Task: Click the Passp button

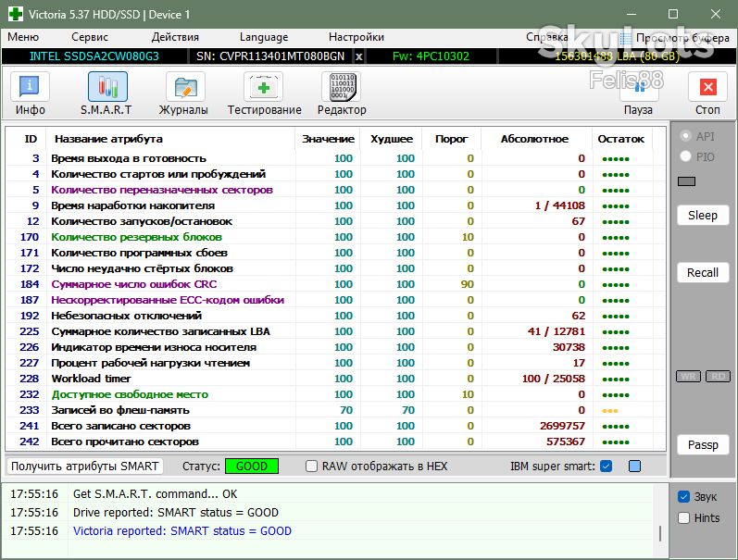Action: tap(703, 445)
